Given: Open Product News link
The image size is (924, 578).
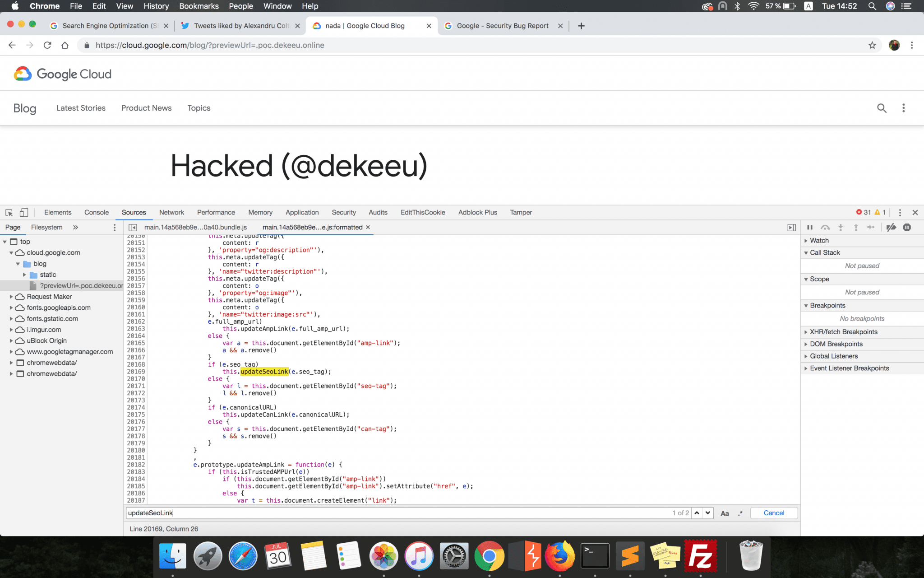Looking at the screenshot, I should [x=146, y=108].
